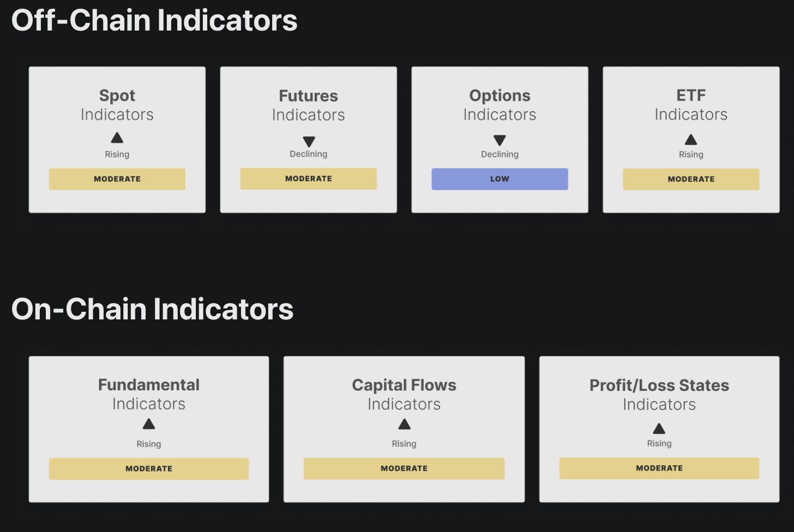Select the MODERATE badge on ETF Indicators

[x=691, y=179]
